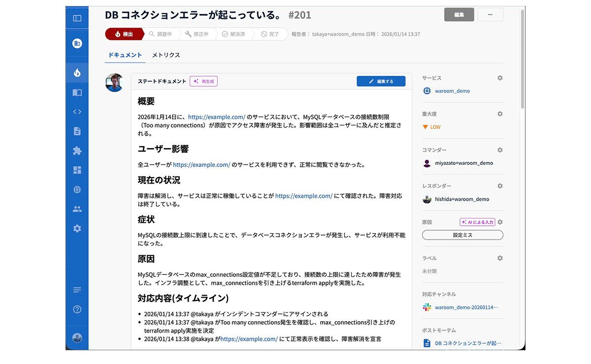Click the 編集する button on the status document
This screenshot has height=364, width=591.
click(x=381, y=81)
